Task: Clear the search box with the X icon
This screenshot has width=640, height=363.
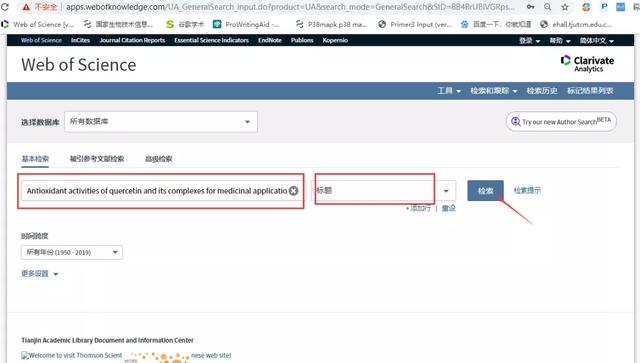Action: tap(293, 191)
